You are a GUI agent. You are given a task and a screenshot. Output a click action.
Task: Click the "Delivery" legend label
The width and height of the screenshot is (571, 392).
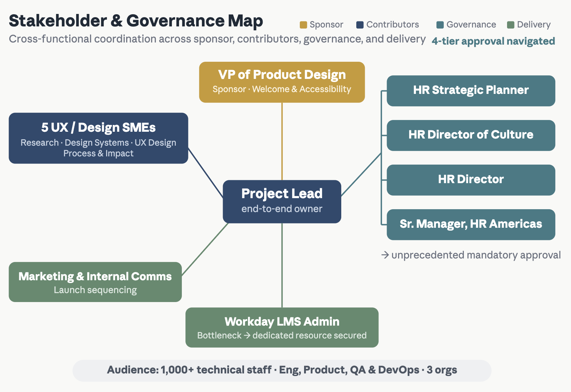[534, 25]
